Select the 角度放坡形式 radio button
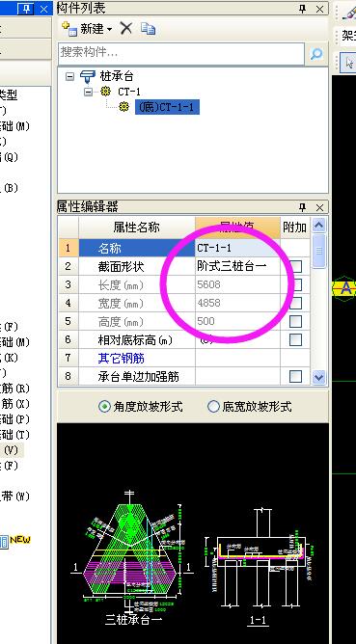This screenshot has width=356, height=644. pyautogui.click(x=104, y=407)
